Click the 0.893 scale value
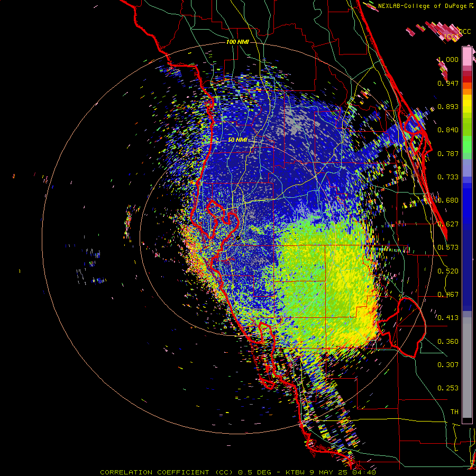 [x=448, y=106]
